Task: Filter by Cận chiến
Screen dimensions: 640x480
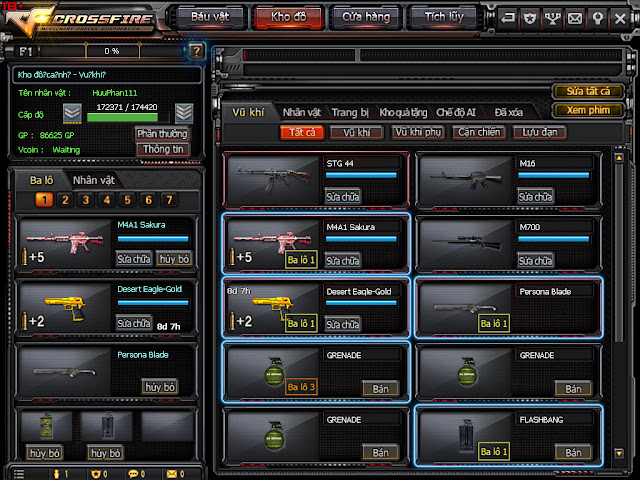Action: pos(479,133)
